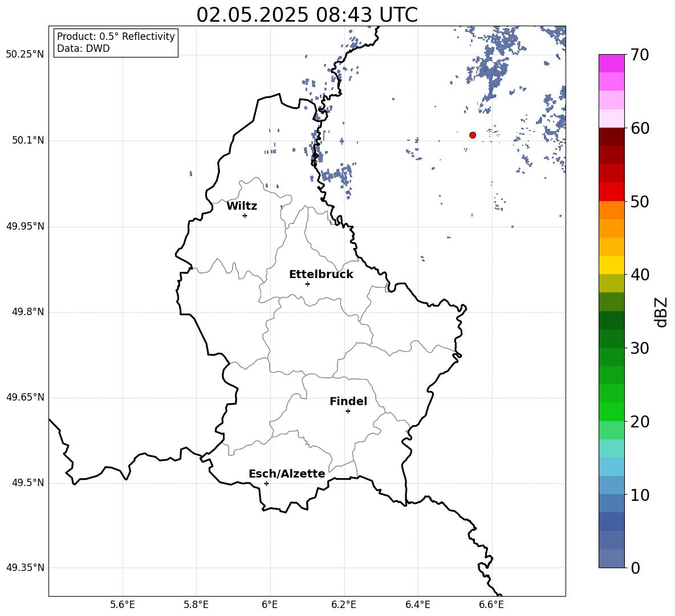
Task: Click the bright red colorbar swatch above 50 dBZ
Action: (x=611, y=192)
